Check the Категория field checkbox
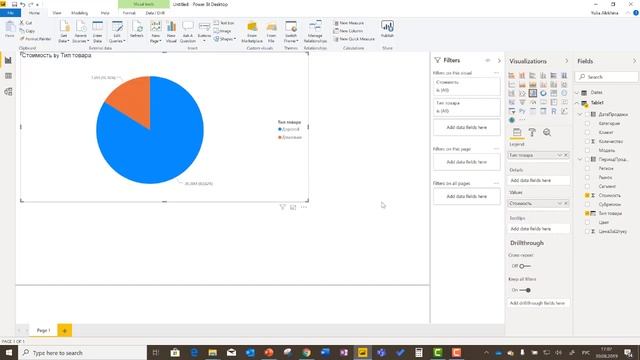 pyautogui.click(x=587, y=123)
